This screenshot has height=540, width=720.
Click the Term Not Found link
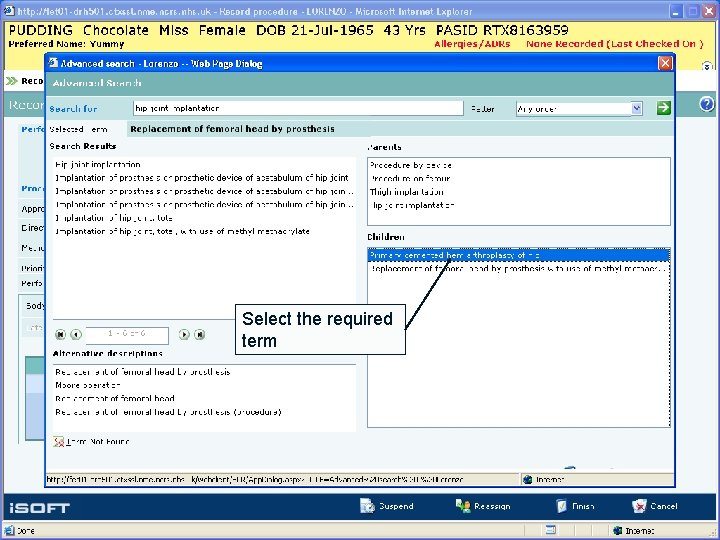point(98,442)
